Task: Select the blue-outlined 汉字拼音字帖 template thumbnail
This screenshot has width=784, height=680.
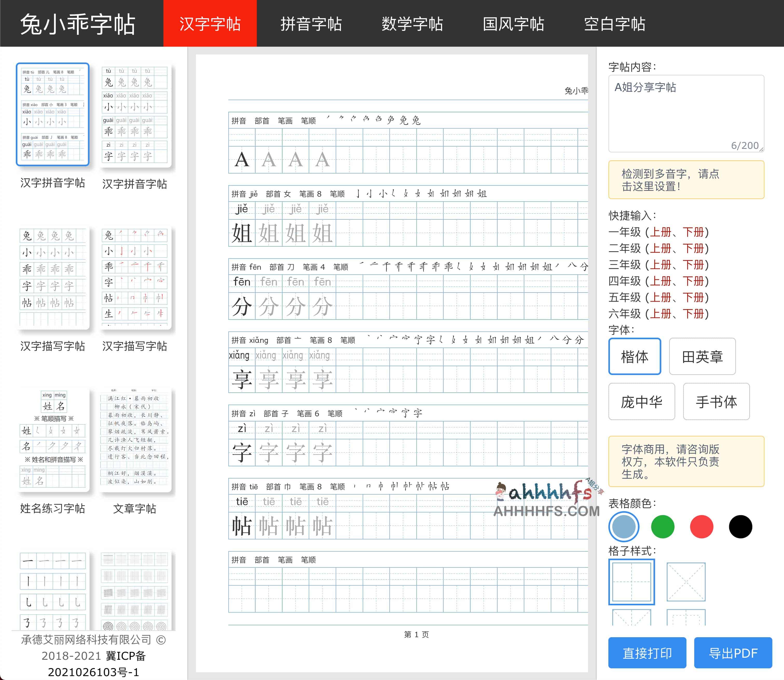Action: click(x=53, y=114)
